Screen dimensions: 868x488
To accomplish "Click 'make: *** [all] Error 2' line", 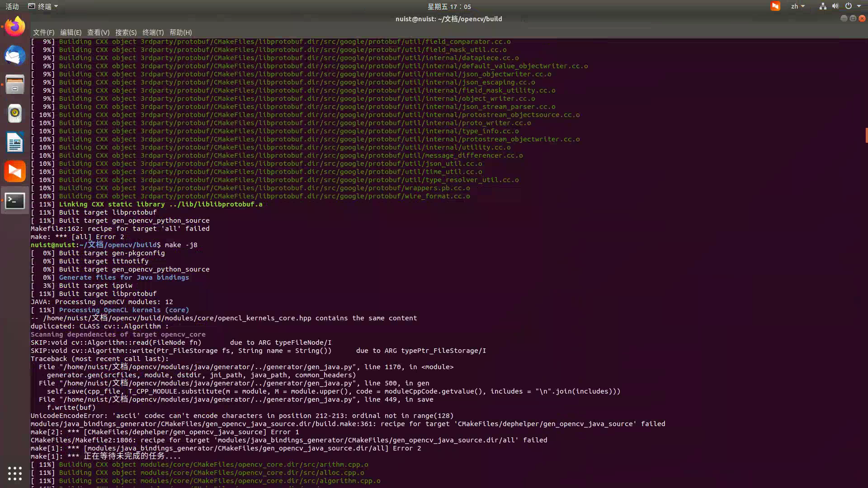I will point(77,237).
